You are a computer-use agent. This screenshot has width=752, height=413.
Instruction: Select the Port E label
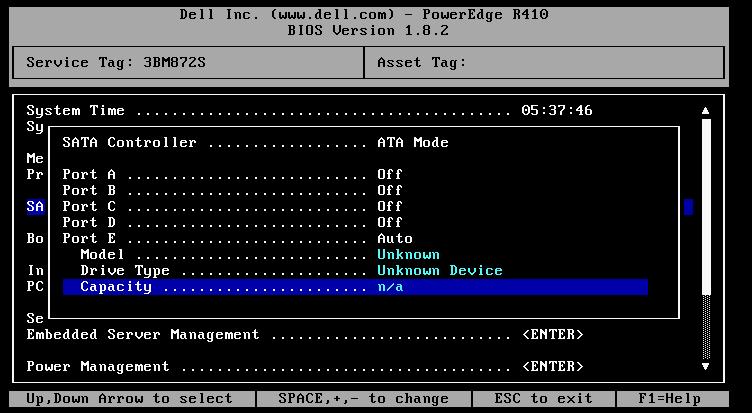coord(89,238)
